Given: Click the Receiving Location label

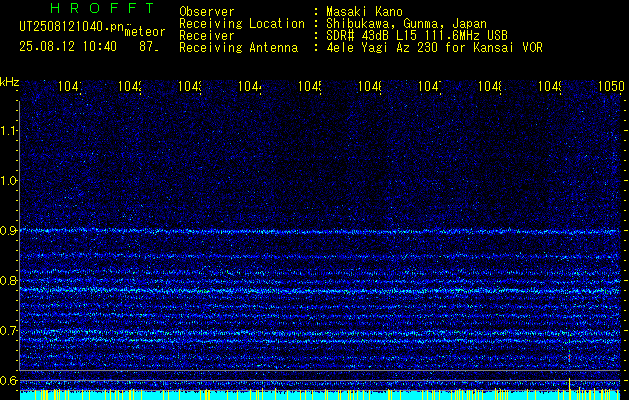Looking at the screenshot, I should [242, 24].
